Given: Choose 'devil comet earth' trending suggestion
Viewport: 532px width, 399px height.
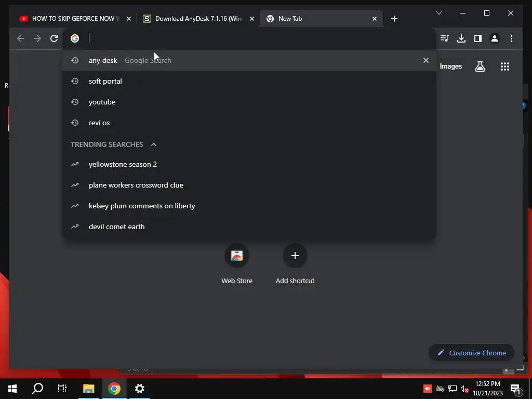Looking at the screenshot, I should click(249, 227).
